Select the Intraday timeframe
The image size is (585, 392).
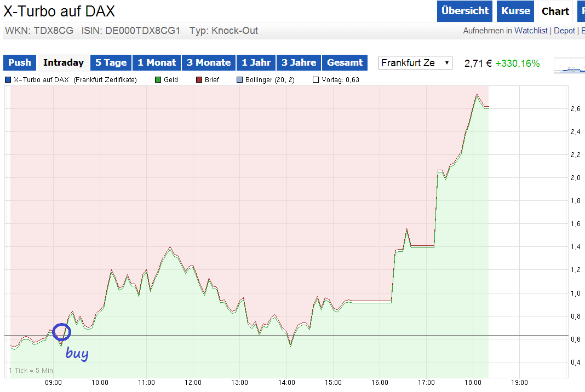pos(62,62)
